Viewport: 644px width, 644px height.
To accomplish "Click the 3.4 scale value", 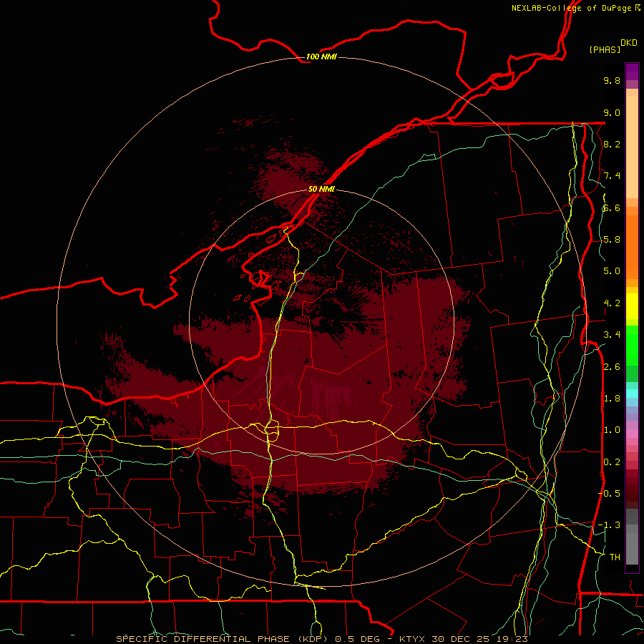I will pyautogui.click(x=612, y=335).
